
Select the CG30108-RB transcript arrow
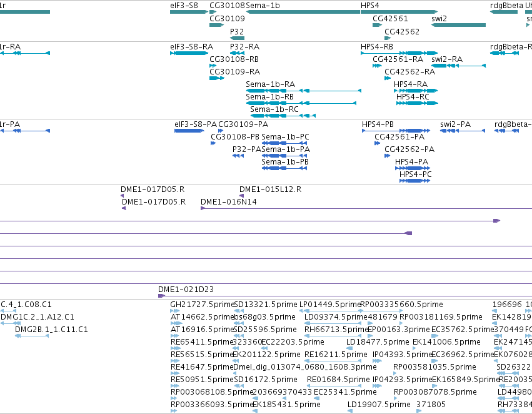coord(213,66)
